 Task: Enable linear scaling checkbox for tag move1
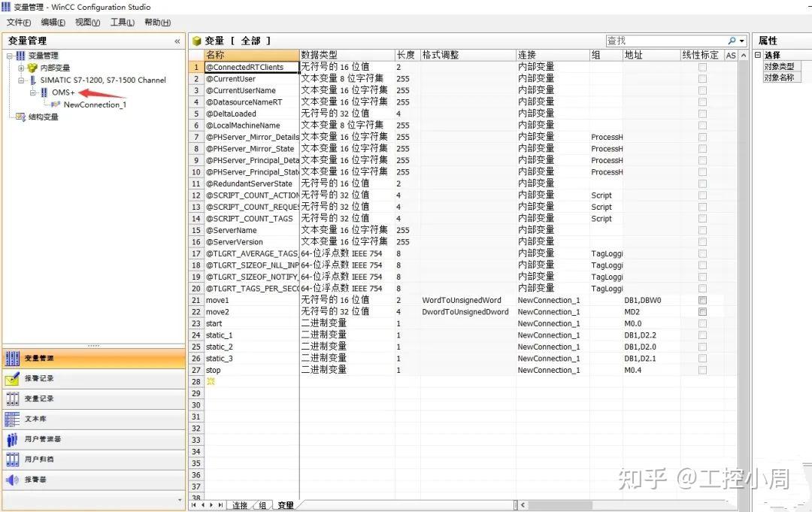(x=702, y=299)
